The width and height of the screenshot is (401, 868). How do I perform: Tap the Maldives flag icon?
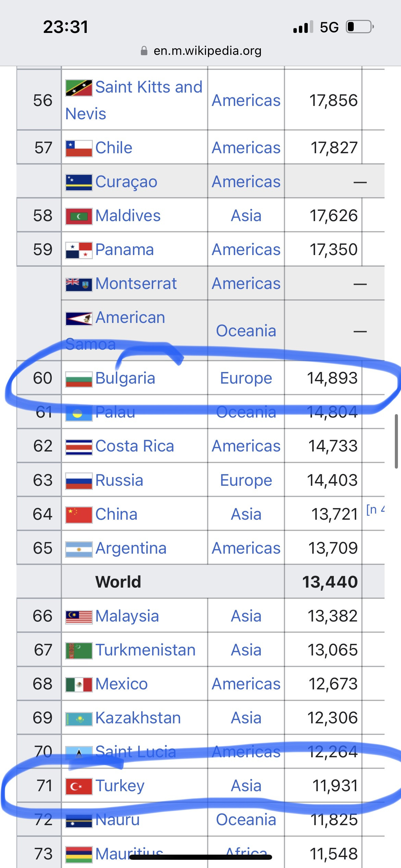[x=79, y=216]
